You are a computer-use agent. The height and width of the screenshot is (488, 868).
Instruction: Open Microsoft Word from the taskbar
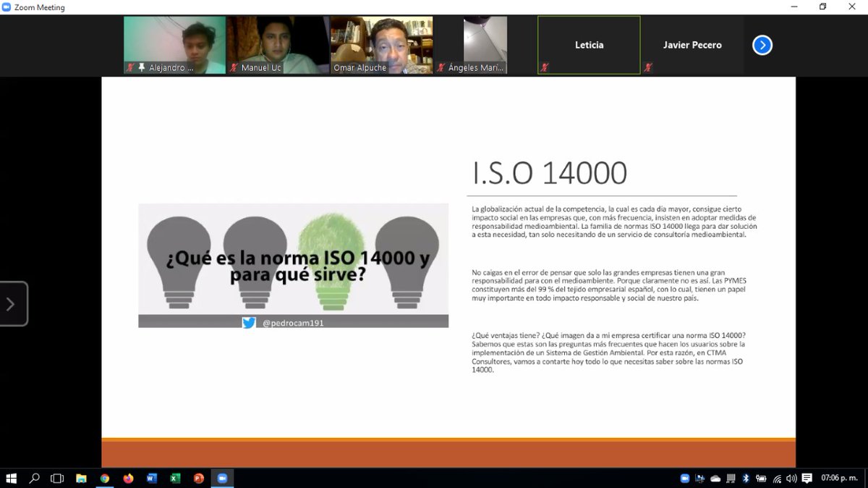point(152,479)
